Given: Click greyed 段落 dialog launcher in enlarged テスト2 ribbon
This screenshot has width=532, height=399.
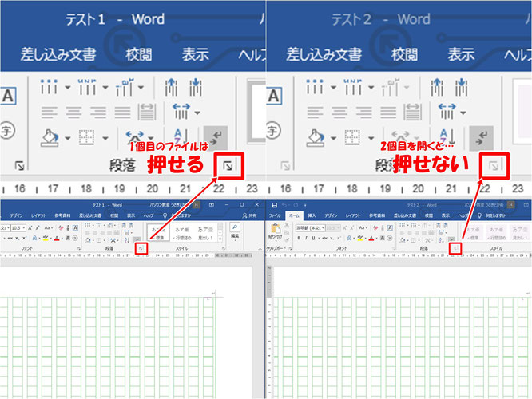Looking at the screenshot, I should 494,166.
